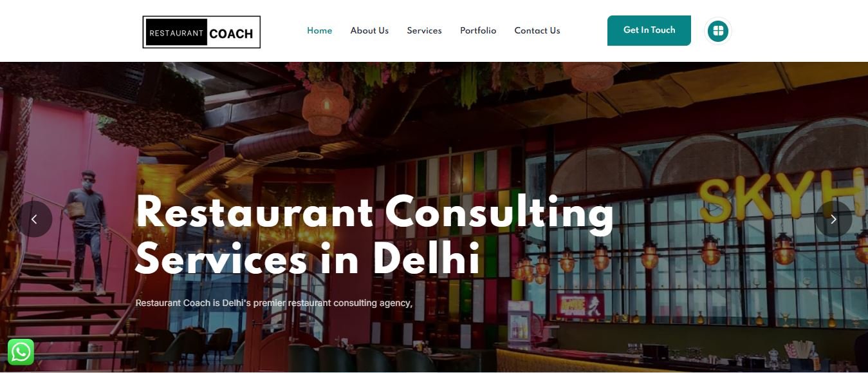Open WhatsApp chat icon

pyautogui.click(x=21, y=352)
